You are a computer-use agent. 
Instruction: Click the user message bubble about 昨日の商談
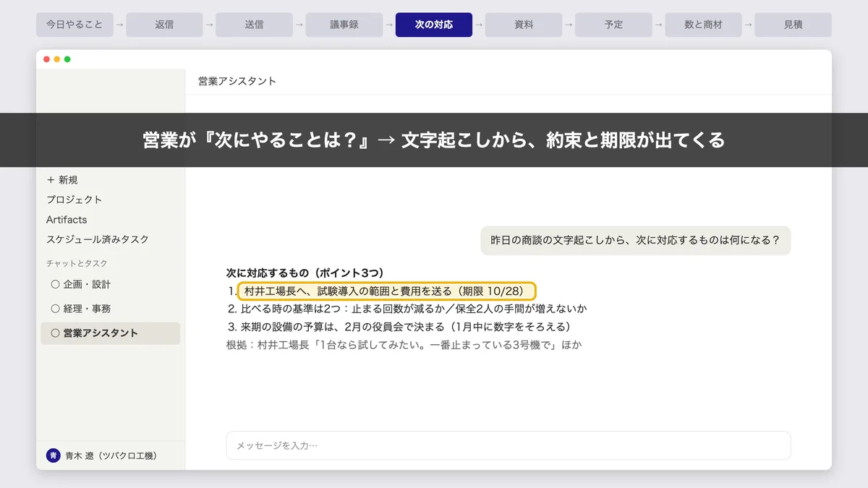tap(636, 240)
